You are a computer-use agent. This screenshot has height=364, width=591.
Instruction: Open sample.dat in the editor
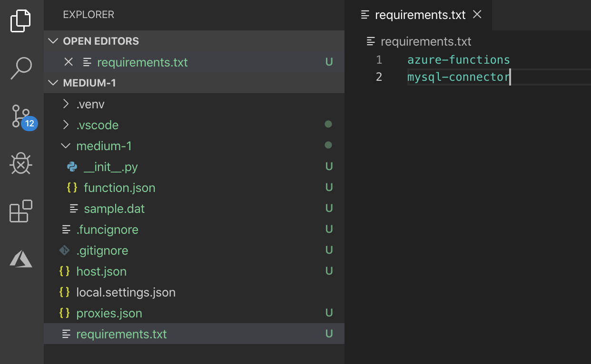pyautogui.click(x=114, y=208)
